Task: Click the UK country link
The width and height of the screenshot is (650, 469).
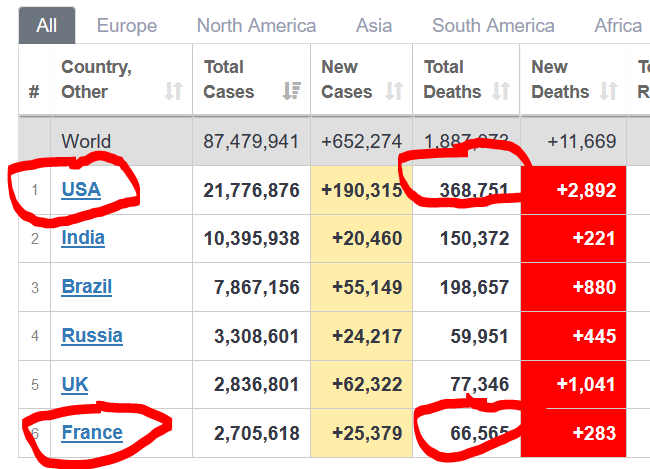Action: (x=75, y=384)
